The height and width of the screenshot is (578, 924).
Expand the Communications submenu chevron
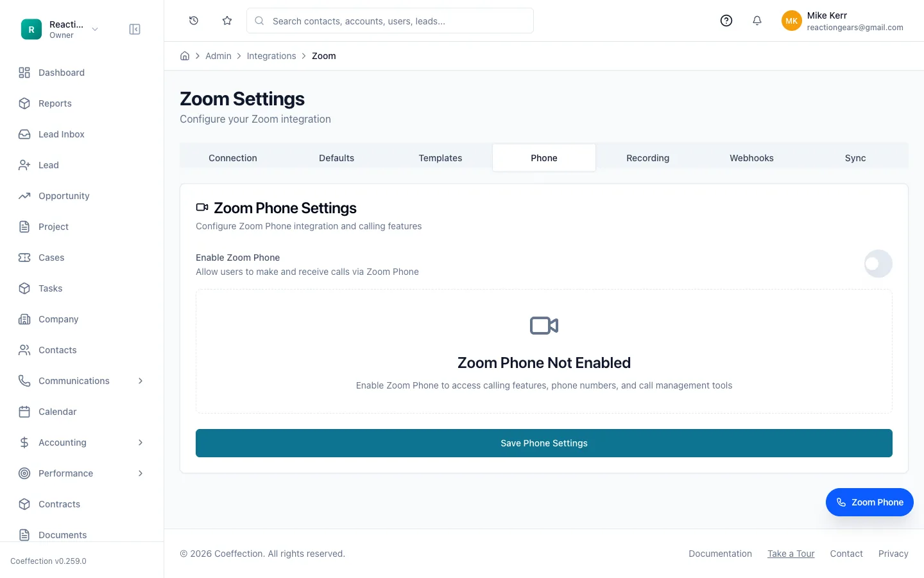[x=141, y=381]
